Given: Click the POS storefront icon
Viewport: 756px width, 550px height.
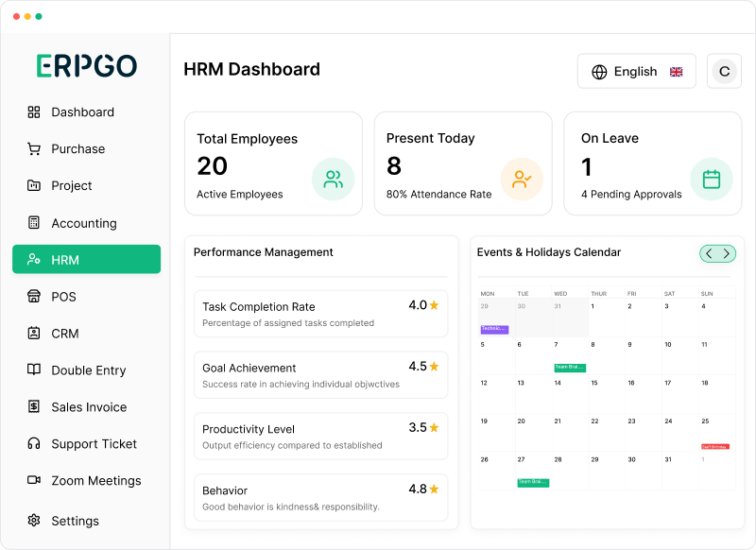Looking at the screenshot, I should [34, 296].
